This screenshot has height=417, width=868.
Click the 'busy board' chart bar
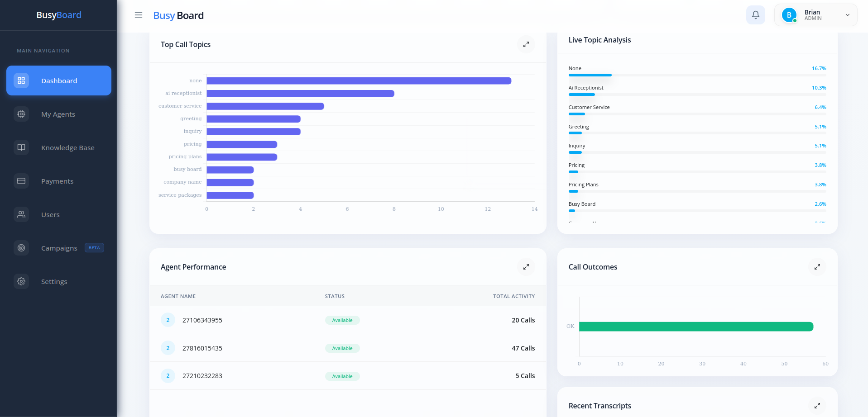coord(230,170)
